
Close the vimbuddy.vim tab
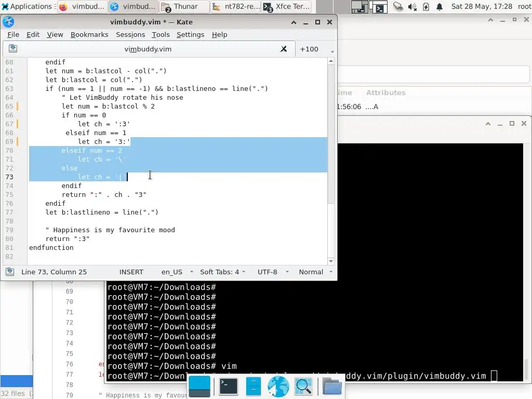284,49
